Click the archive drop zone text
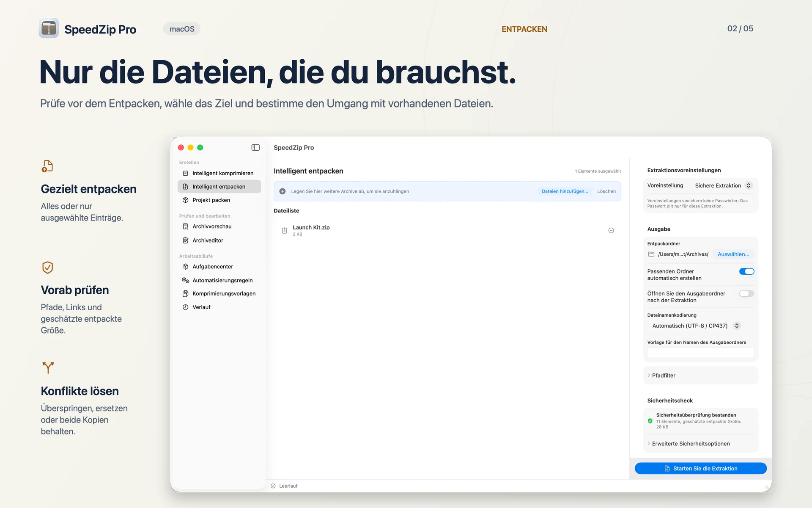 click(350, 191)
